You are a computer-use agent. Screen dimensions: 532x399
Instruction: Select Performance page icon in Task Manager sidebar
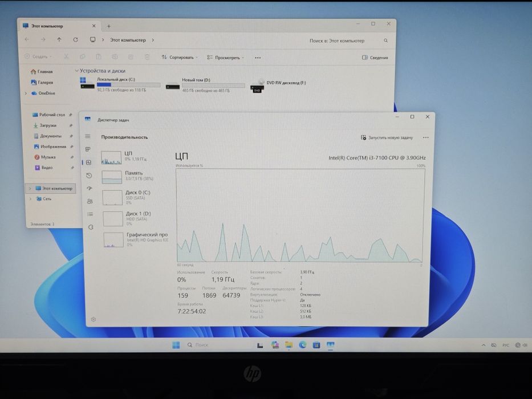88,162
